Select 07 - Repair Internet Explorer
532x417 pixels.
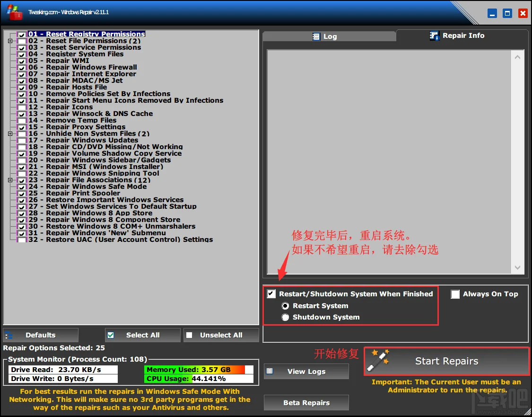[x=82, y=74]
